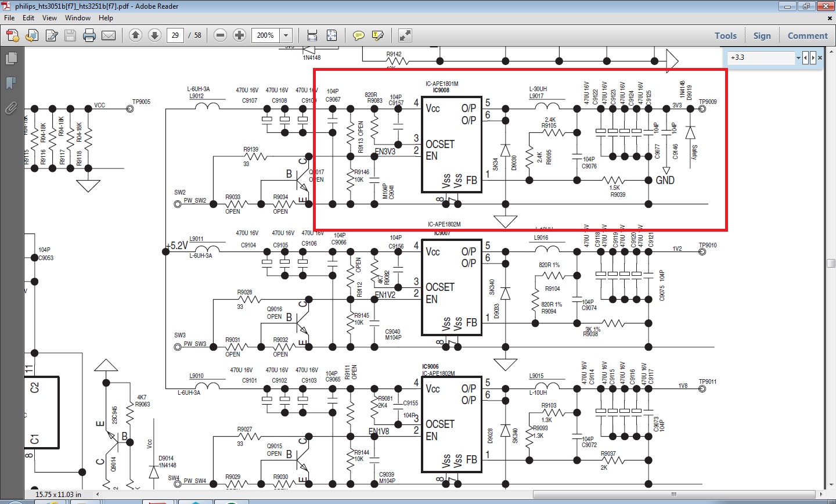Click the Save file floppy icon
This screenshot has height=504, width=836.
click(x=70, y=35)
